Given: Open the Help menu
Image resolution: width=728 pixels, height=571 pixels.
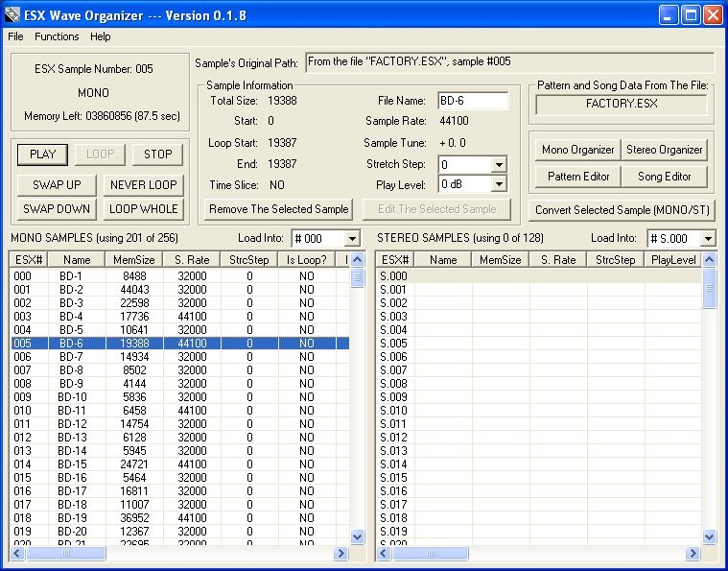Looking at the screenshot, I should (101, 36).
